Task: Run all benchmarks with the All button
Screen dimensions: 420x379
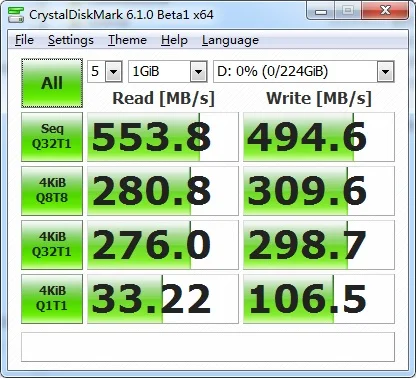Action: pyautogui.click(x=52, y=83)
